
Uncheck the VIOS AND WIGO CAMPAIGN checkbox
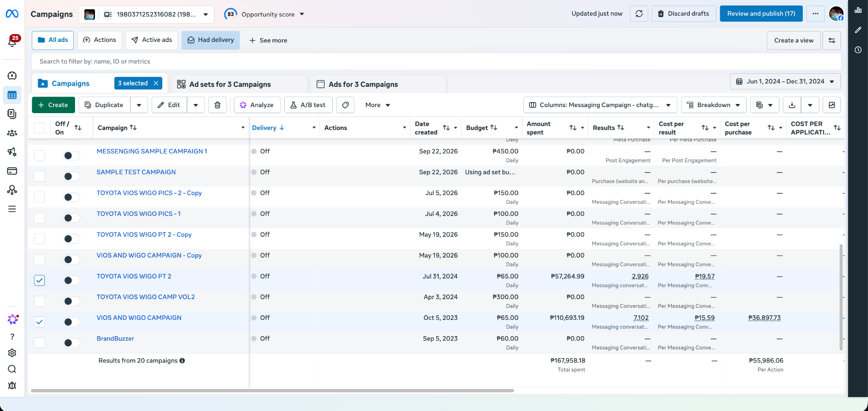[39, 322]
